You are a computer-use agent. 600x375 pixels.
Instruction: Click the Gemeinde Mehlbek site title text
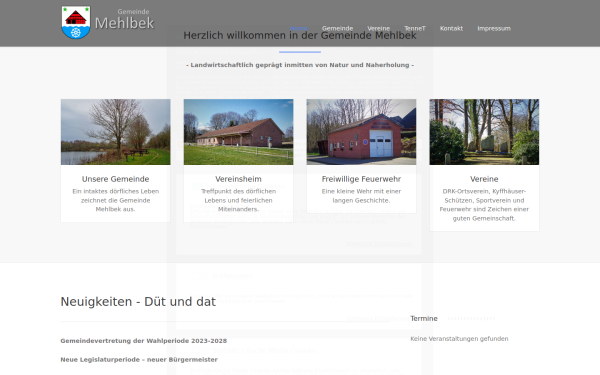pos(124,20)
